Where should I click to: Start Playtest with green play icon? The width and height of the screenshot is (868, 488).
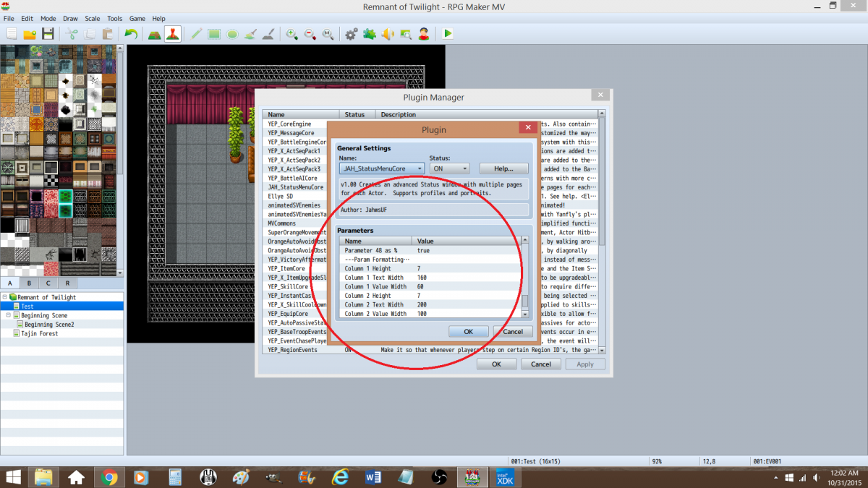click(x=448, y=34)
